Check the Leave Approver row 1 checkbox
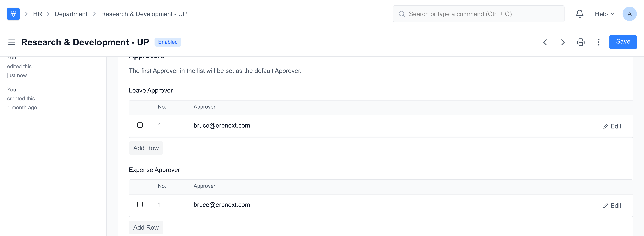This screenshot has height=236, width=644. [140, 125]
